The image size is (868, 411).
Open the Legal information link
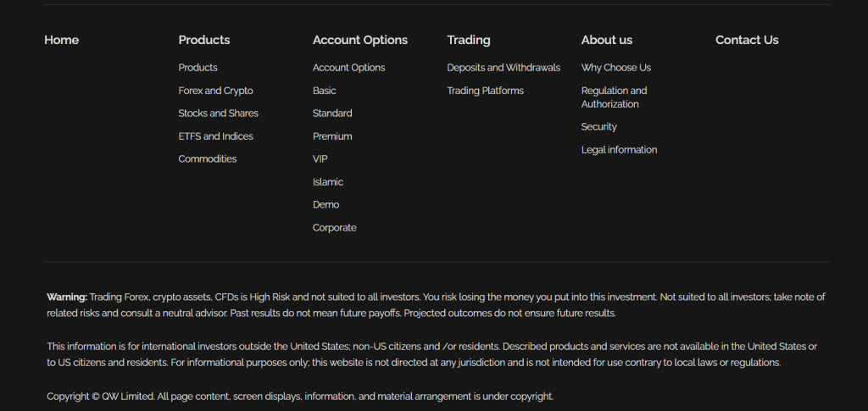[619, 150]
